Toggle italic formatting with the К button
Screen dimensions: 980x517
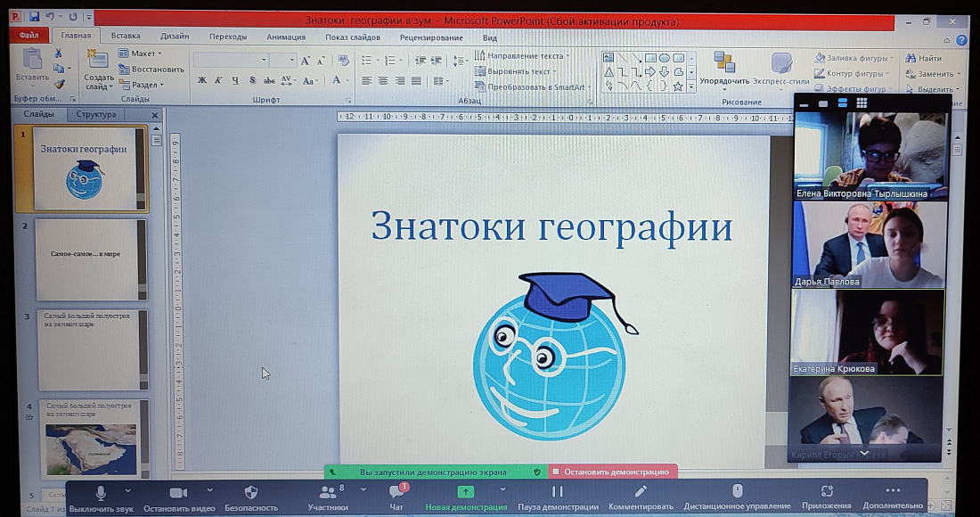point(220,79)
